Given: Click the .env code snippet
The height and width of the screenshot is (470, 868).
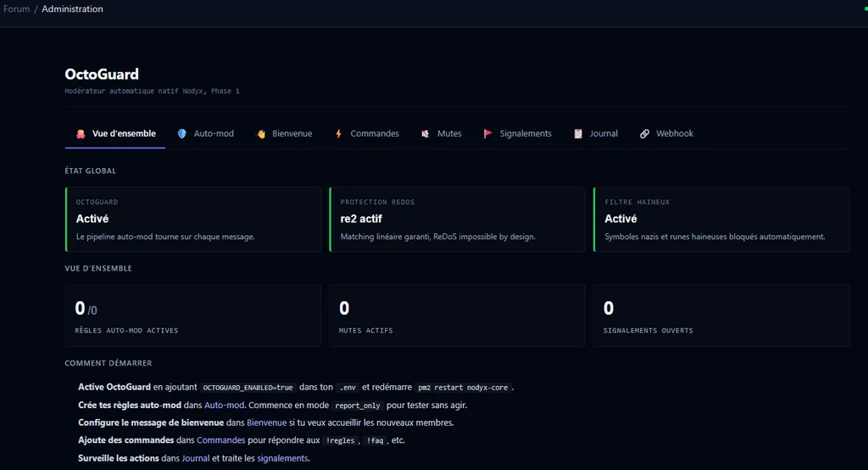Looking at the screenshot, I should [348, 388].
